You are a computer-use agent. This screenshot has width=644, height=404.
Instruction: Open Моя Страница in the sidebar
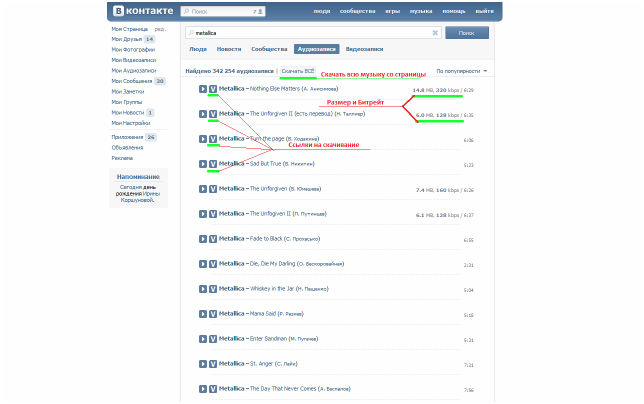click(x=129, y=29)
